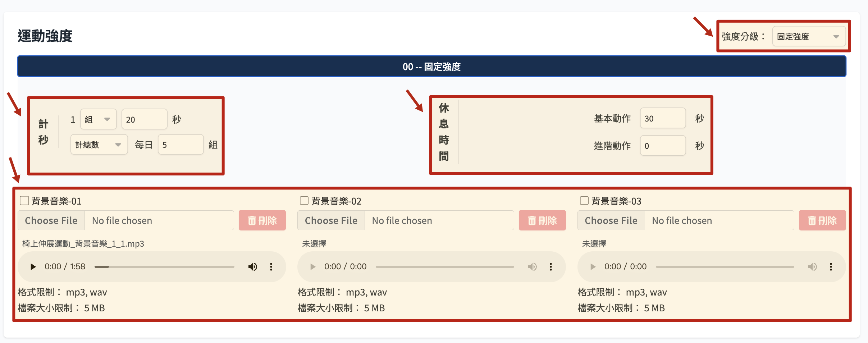
Task: Open the 強度分級 dropdown
Action: (x=808, y=36)
